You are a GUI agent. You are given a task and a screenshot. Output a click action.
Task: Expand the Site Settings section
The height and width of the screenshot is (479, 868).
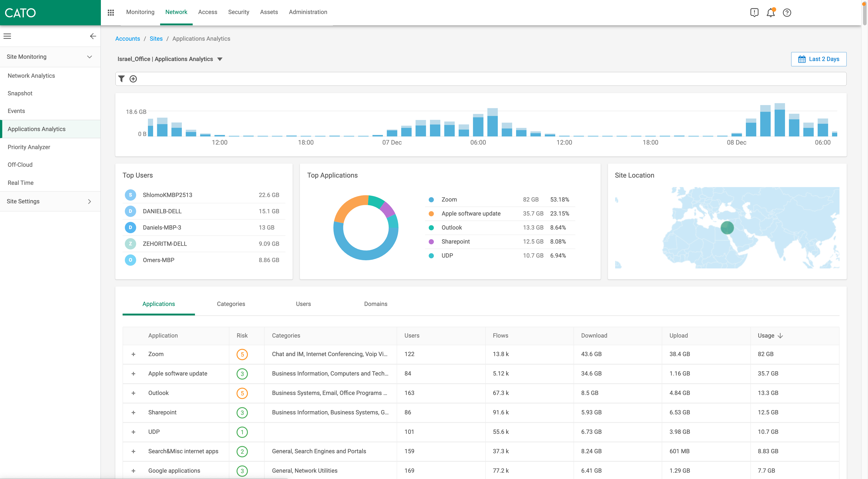(x=89, y=201)
